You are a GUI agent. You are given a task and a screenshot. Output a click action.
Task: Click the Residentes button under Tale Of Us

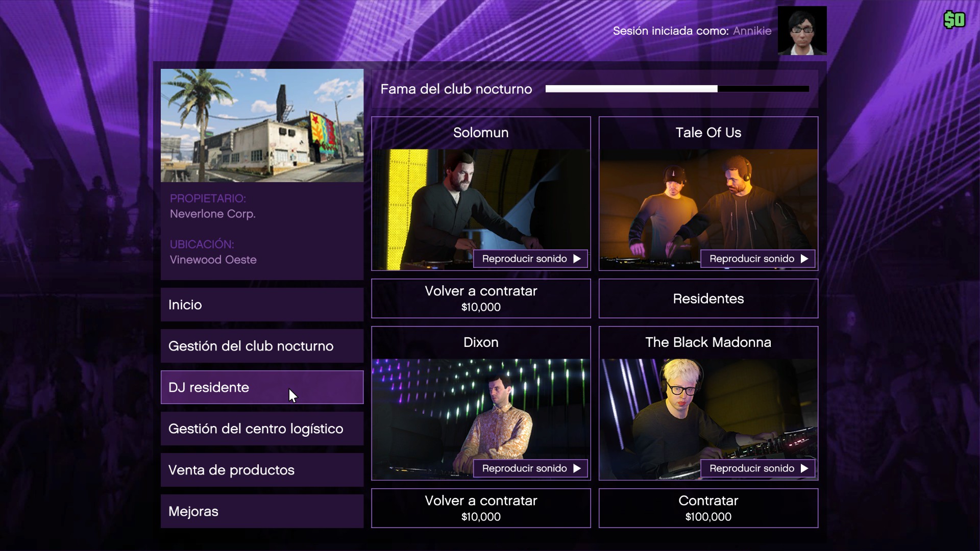(x=708, y=298)
